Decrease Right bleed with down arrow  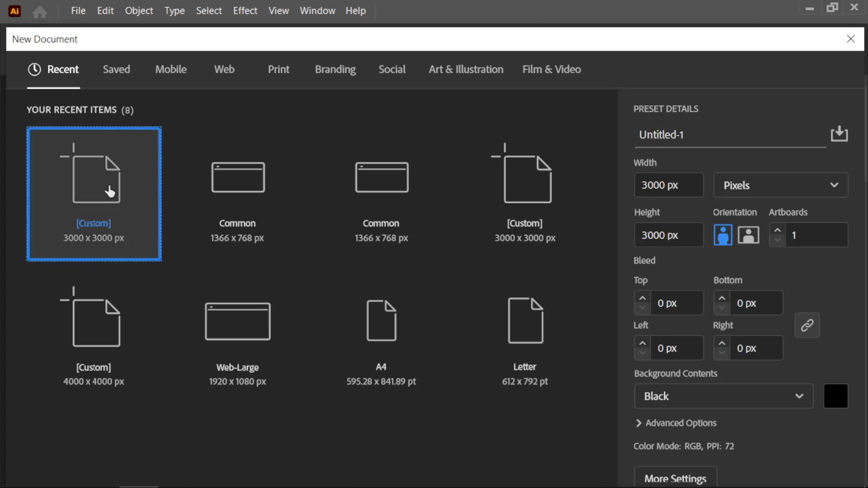coord(722,353)
